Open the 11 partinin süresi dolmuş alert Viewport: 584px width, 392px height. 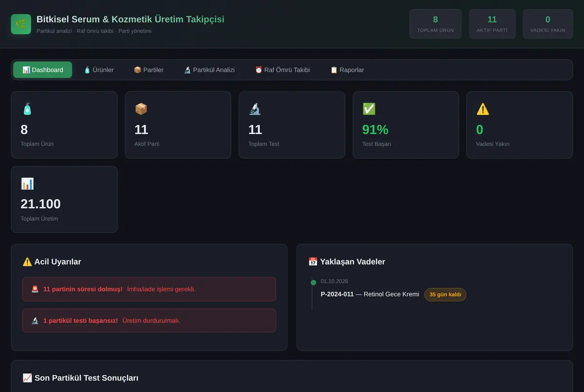[149, 289]
